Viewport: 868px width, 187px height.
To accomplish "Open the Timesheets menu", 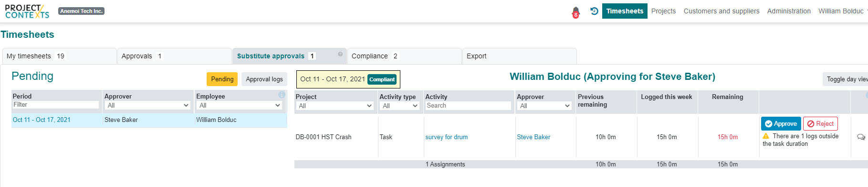I will pyautogui.click(x=625, y=11).
